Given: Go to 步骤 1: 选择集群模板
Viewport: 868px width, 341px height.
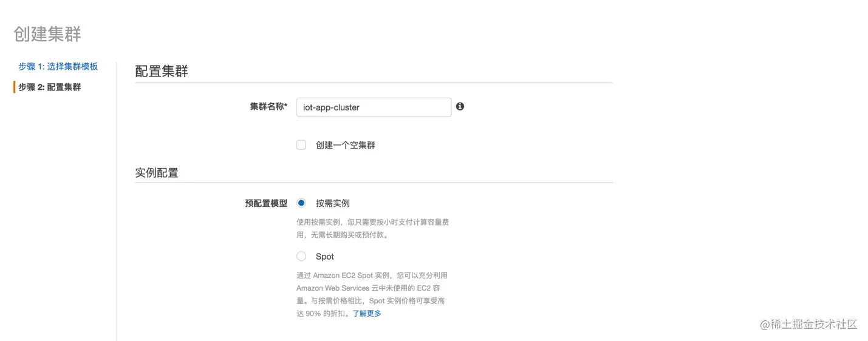Looking at the screenshot, I should [58, 67].
